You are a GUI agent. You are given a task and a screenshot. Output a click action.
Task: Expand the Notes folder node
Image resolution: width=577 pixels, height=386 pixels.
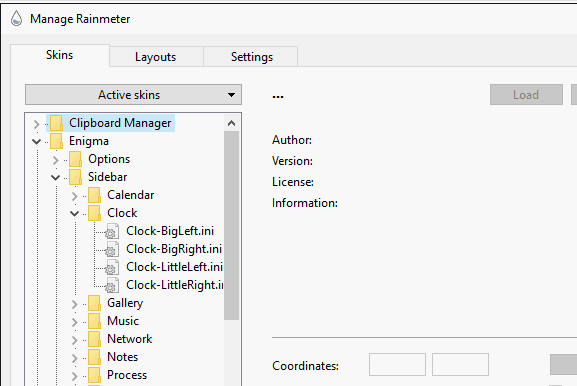[x=75, y=358]
